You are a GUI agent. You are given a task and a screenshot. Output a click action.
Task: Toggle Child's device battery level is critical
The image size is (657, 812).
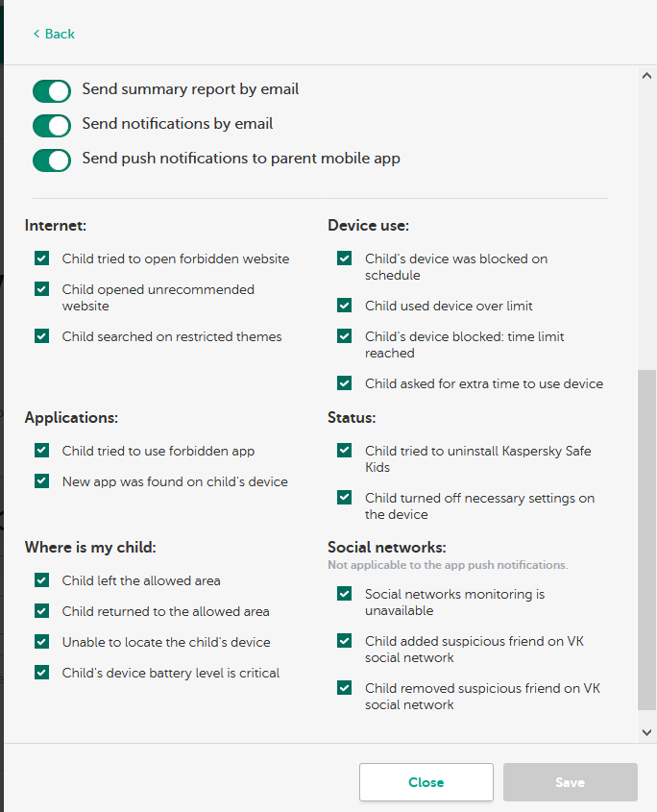(41, 673)
